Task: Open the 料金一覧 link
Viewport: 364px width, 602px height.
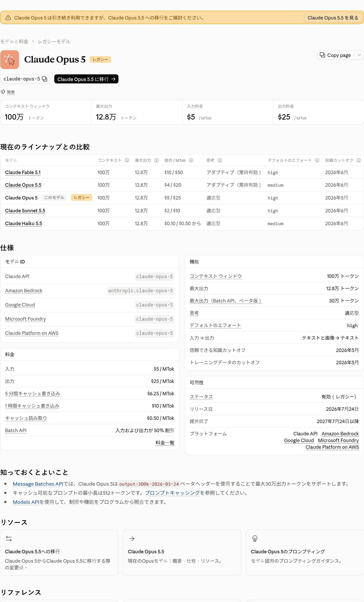Action: [x=165, y=443]
